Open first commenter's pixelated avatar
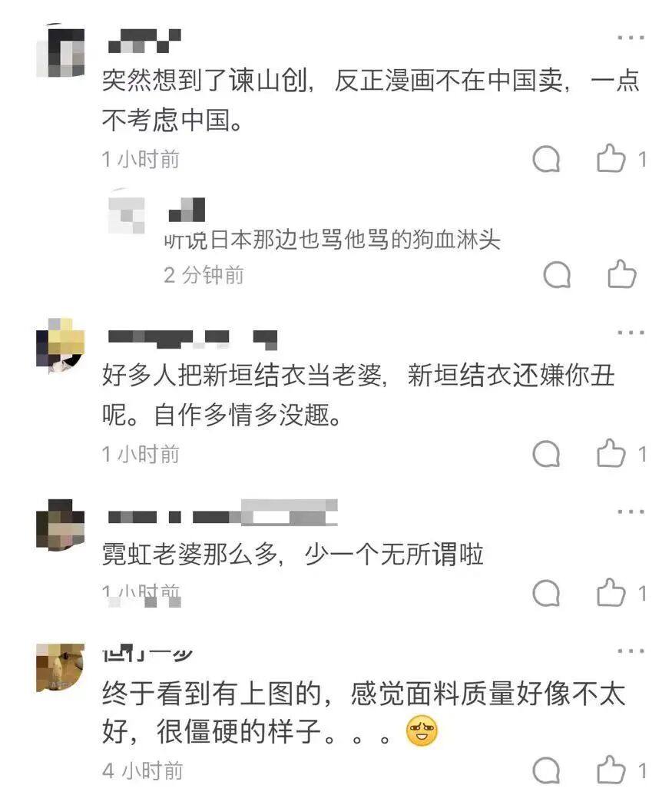672x795 pixels. tap(61, 51)
